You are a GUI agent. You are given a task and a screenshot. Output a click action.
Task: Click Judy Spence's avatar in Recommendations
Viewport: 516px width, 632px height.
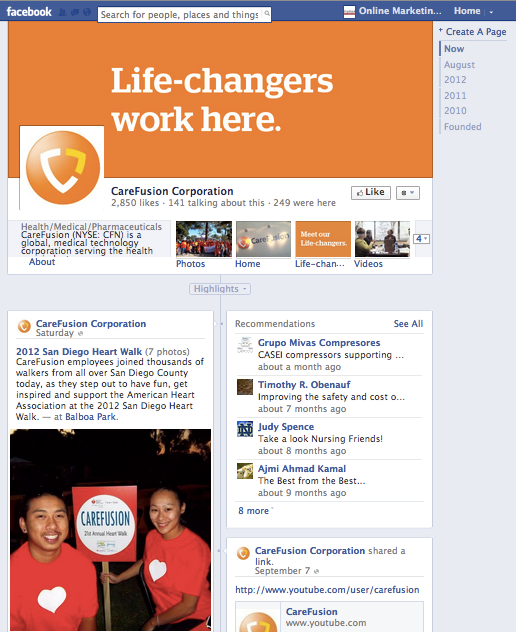tap(245, 429)
